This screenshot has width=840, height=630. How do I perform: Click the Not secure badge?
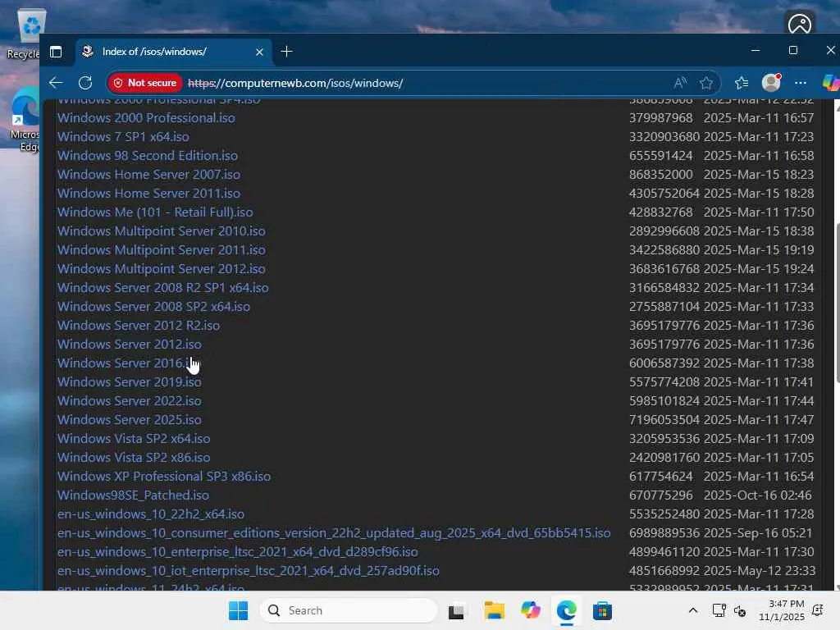pos(144,83)
